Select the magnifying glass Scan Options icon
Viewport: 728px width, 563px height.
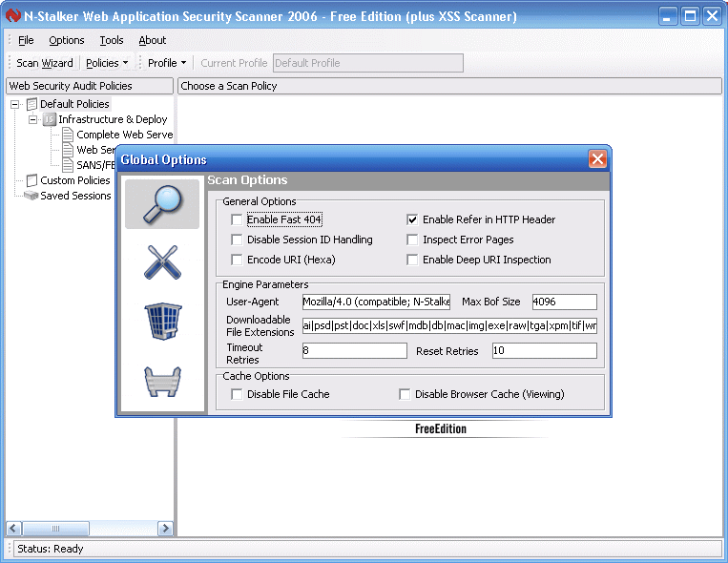(x=162, y=204)
